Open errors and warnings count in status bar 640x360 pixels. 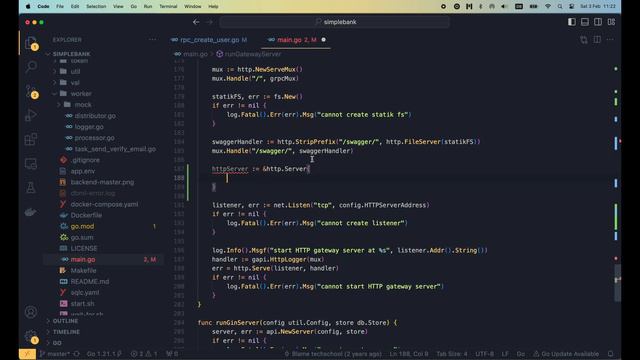tap(144, 354)
